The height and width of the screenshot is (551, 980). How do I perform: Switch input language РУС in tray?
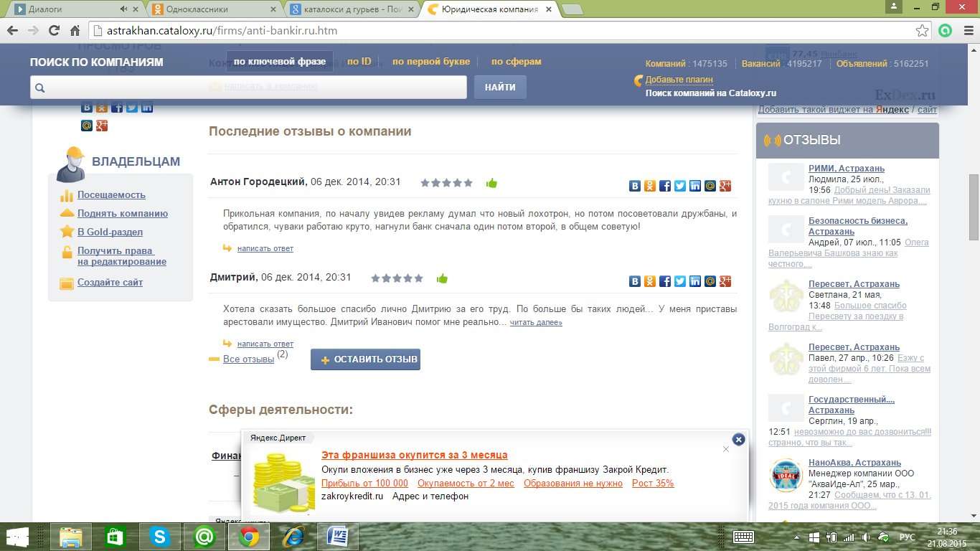pyautogui.click(x=908, y=537)
